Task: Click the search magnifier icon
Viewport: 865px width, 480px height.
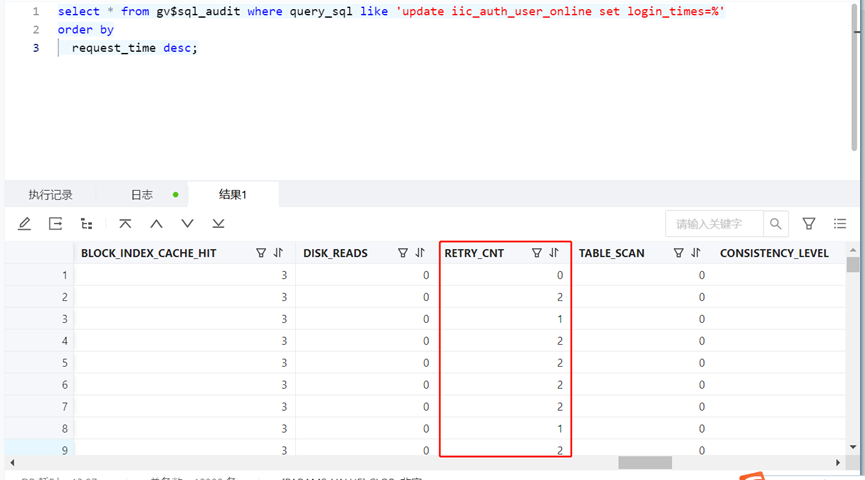Action: (776, 223)
